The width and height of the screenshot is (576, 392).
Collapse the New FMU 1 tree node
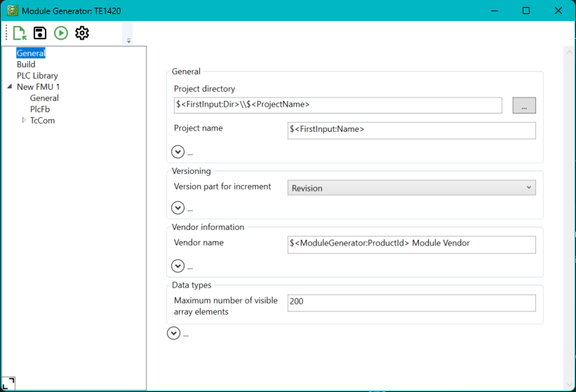click(10, 87)
